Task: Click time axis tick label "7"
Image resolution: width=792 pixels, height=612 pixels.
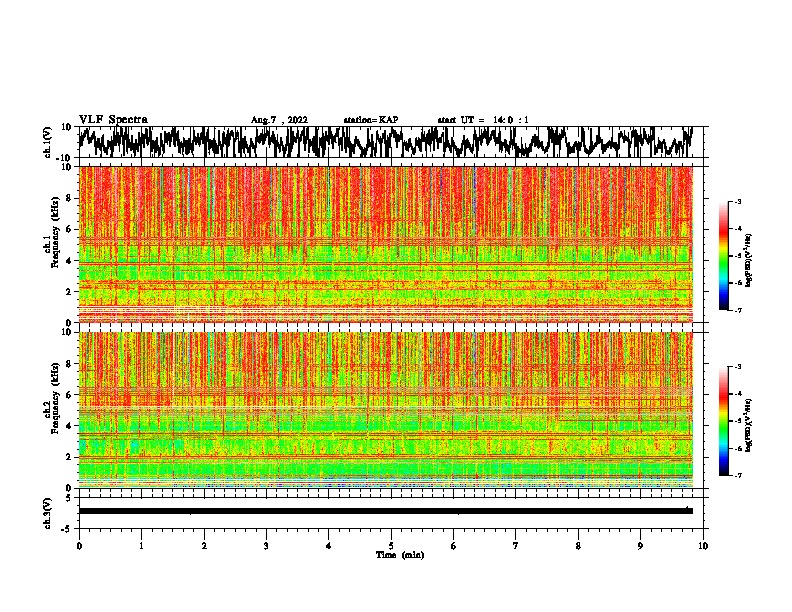Action: pos(516,546)
